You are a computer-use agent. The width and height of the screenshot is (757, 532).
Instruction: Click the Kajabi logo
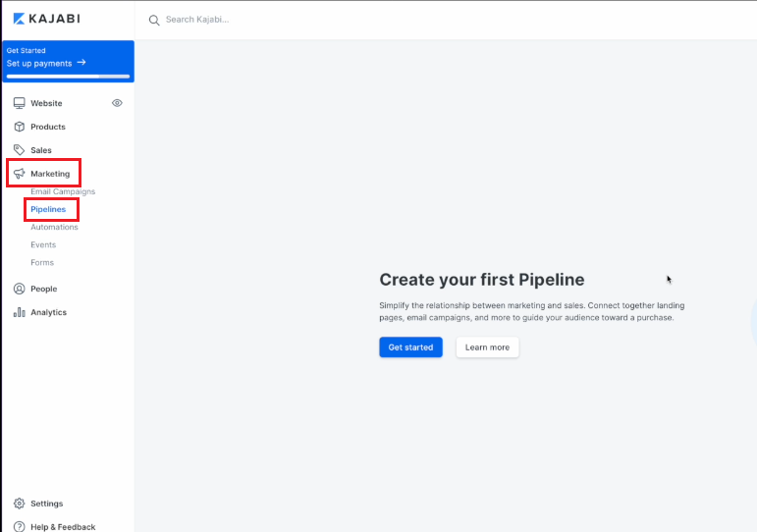(46, 19)
